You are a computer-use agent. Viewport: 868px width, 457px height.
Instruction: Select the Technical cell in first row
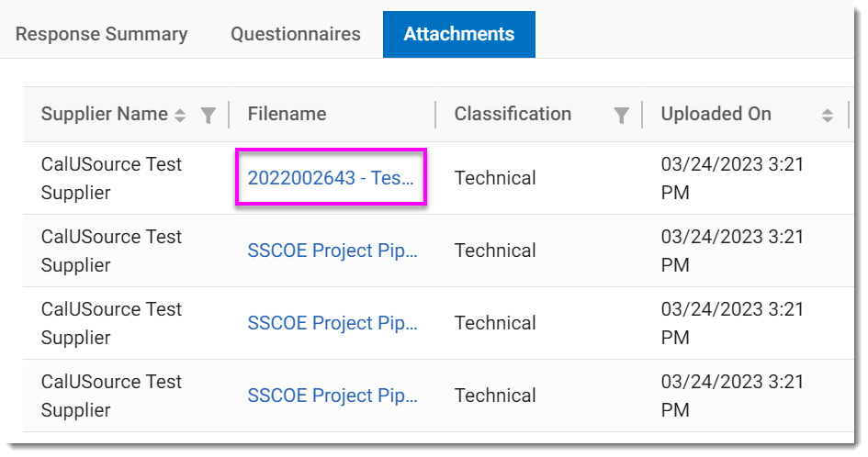tap(495, 178)
